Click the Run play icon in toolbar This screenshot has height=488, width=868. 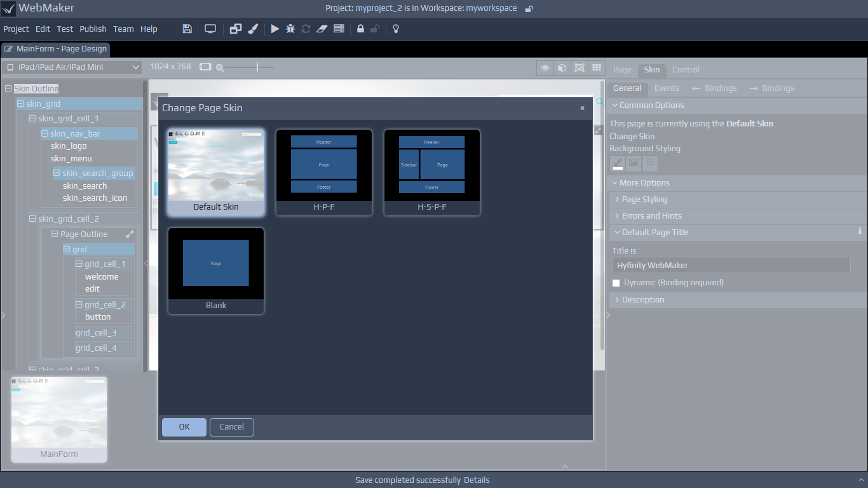point(275,29)
